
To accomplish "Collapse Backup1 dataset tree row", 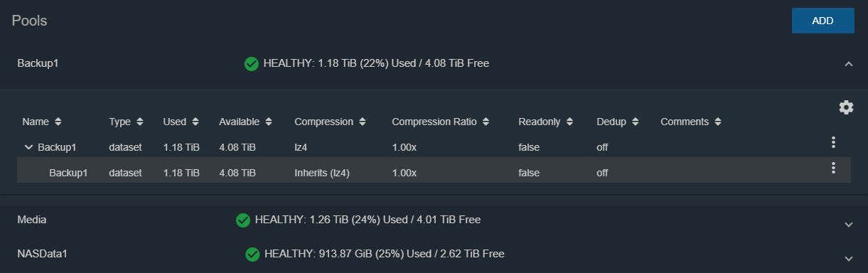I will (x=29, y=147).
